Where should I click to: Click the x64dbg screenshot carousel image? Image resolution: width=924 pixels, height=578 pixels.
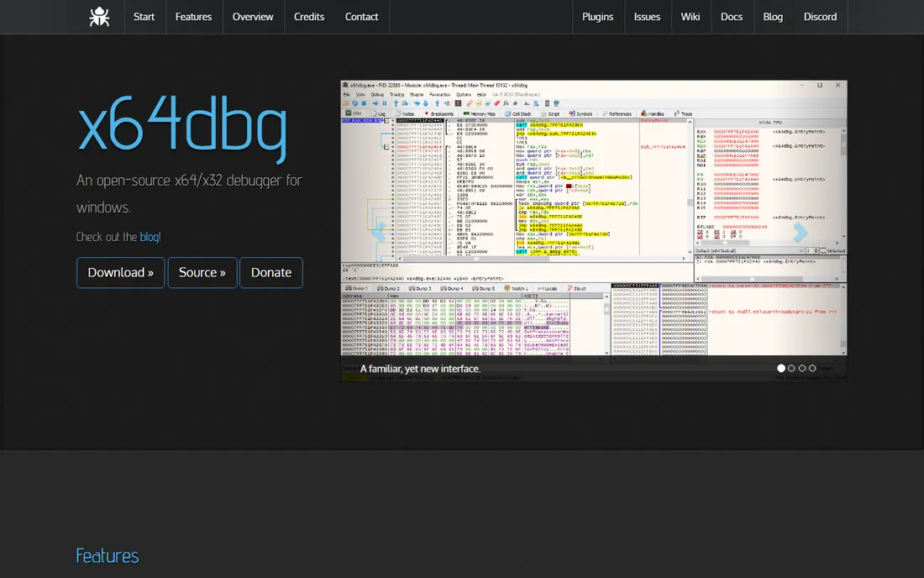594,230
